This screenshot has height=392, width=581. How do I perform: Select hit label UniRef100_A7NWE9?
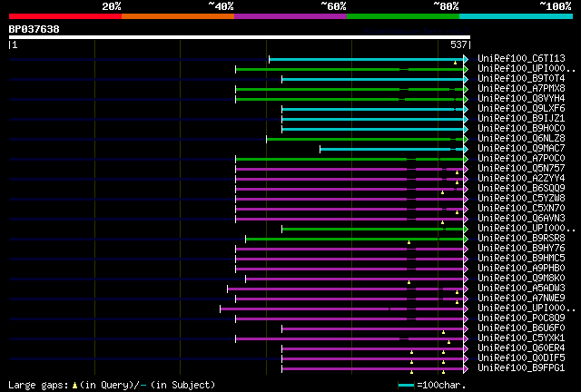[x=521, y=299]
